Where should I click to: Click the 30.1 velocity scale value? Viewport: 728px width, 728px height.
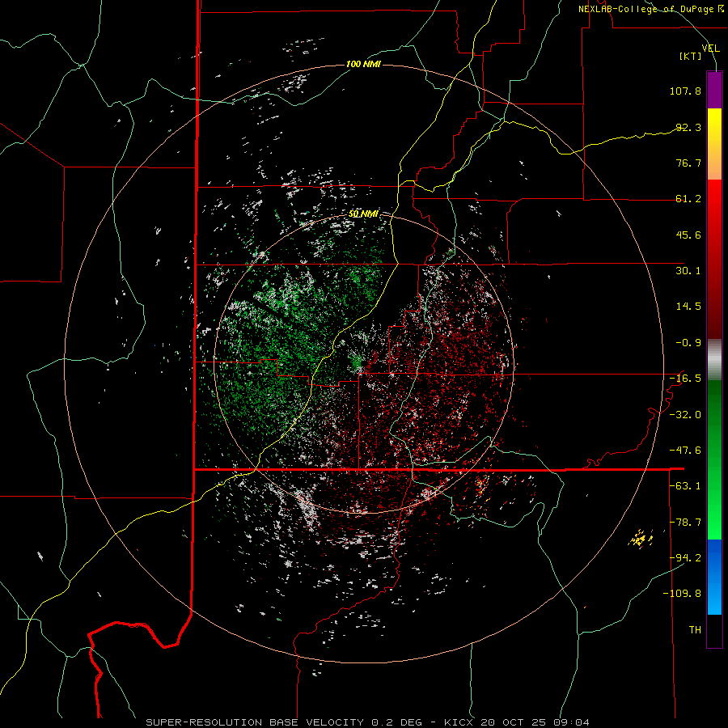688,271
